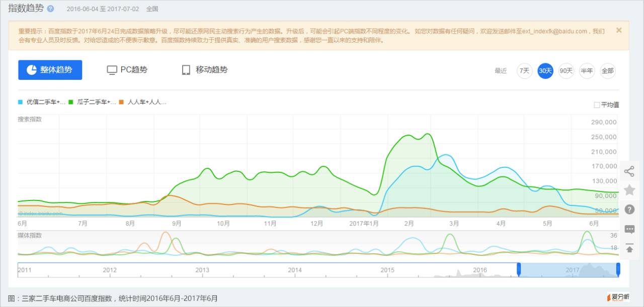Choose the 半年 time range
This screenshot has width=644, height=307.
click(587, 71)
